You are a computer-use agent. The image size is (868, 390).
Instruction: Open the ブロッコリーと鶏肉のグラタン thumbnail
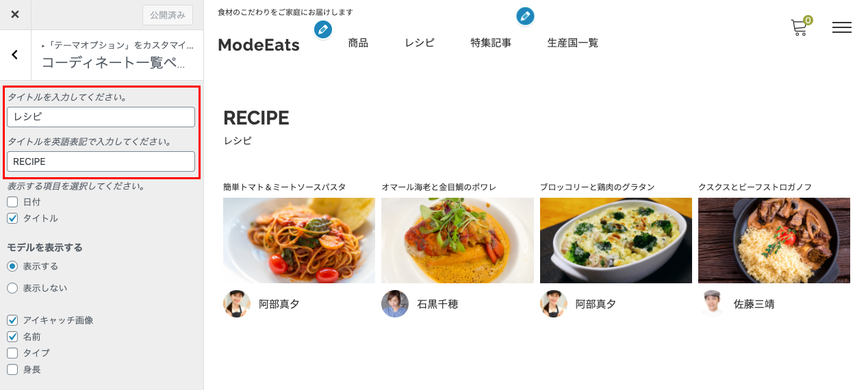coord(616,240)
